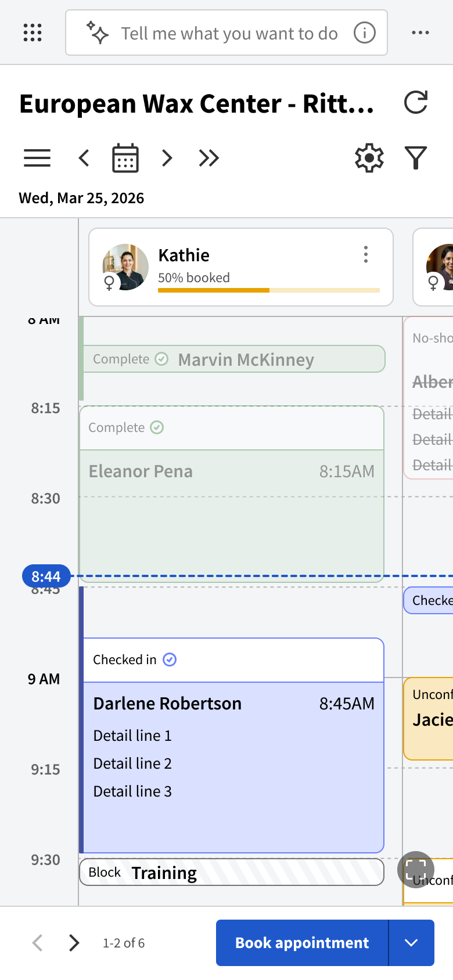Go to previous page of staff columns
Viewport: 453px width, 980px height.
click(x=38, y=943)
